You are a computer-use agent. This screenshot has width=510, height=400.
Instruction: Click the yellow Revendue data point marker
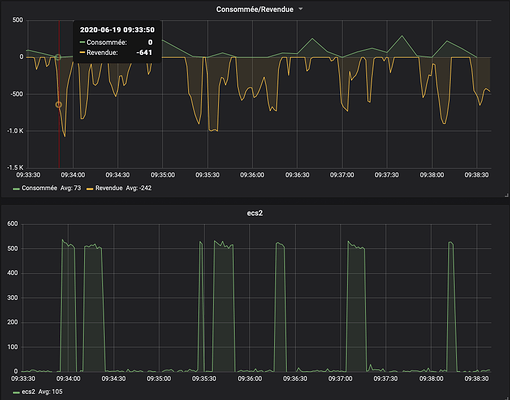pos(58,105)
